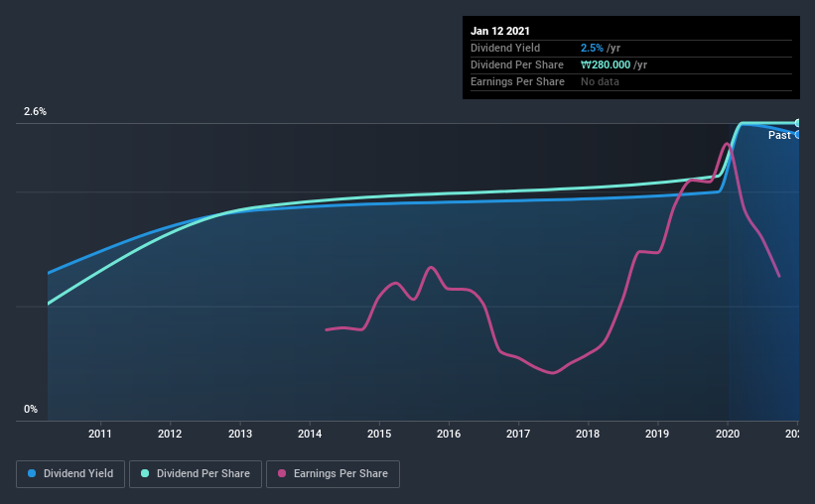Click the pink Earnings Per Share dot

click(x=282, y=473)
